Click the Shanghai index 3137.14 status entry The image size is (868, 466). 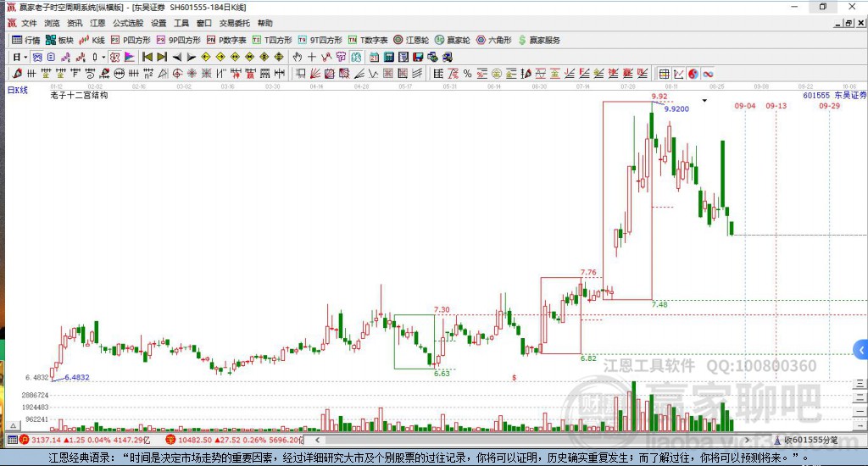pos(85,440)
